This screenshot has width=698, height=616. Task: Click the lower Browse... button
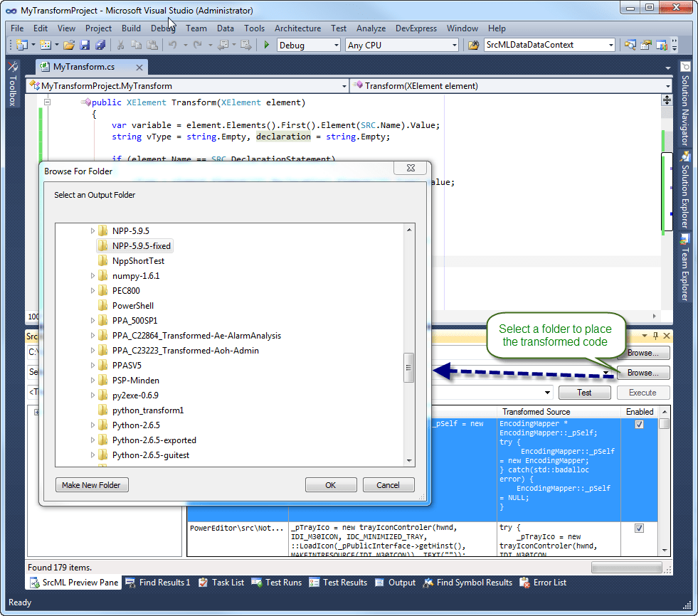643,373
